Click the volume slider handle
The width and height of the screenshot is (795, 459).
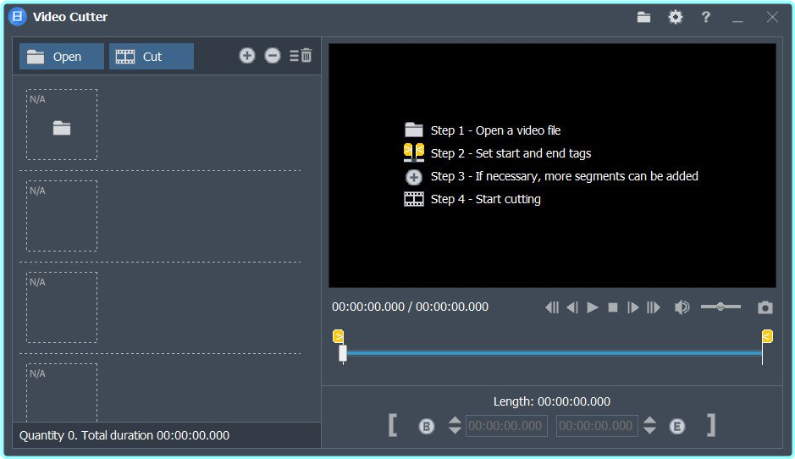720,307
